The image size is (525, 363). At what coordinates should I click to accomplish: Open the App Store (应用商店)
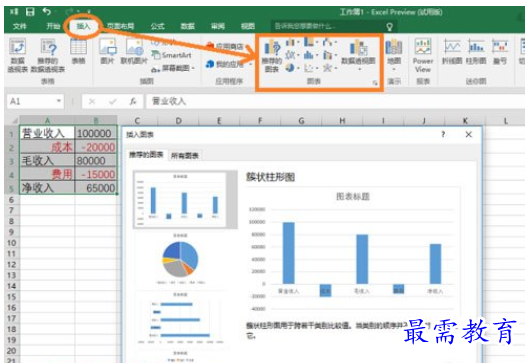[225, 46]
